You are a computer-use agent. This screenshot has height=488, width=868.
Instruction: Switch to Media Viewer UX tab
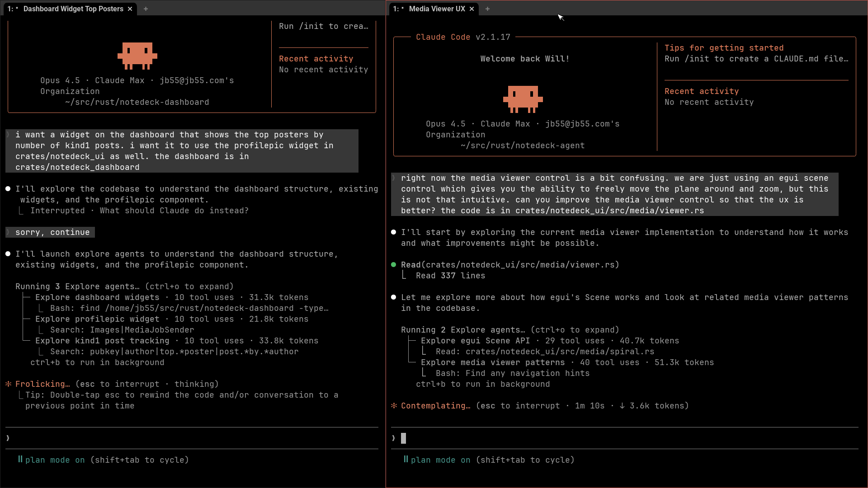click(437, 9)
